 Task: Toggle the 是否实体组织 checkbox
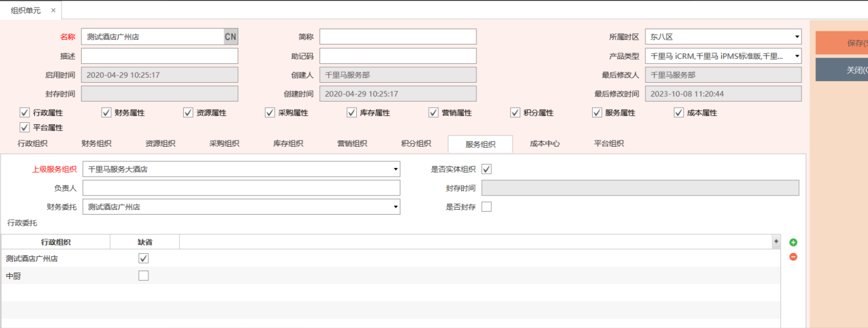pyautogui.click(x=487, y=169)
